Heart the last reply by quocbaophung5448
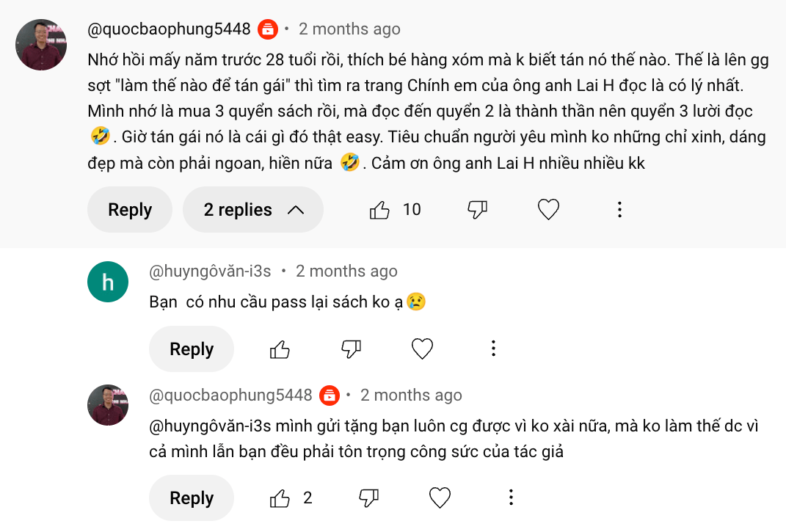The image size is (786, 532). (x=440, y=499)
